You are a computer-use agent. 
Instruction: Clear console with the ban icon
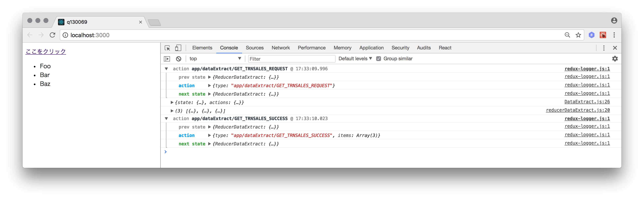pos(178,59)
